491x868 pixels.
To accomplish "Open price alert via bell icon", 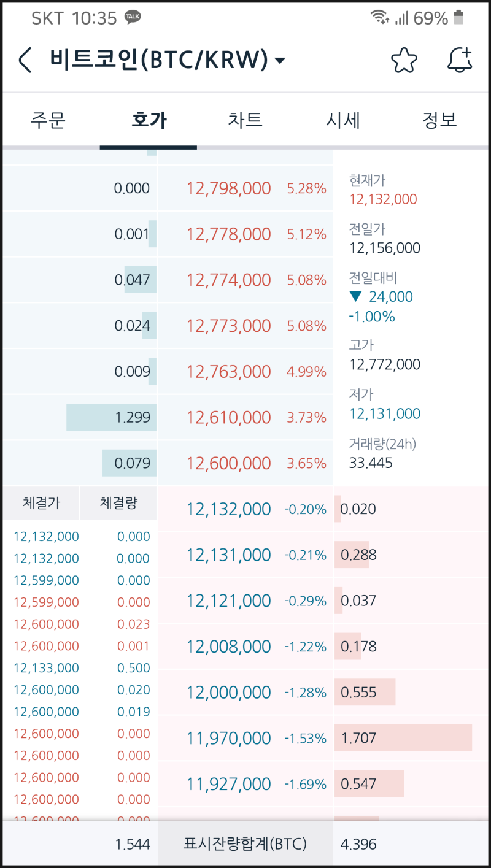I will [459, 60].
